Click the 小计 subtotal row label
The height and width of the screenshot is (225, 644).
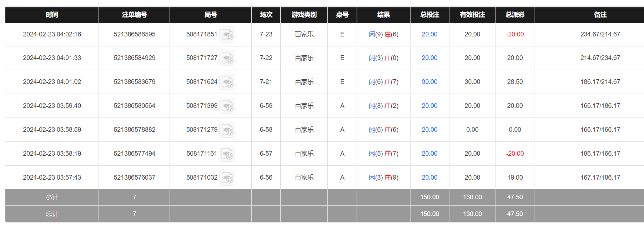tap(52, 197)
